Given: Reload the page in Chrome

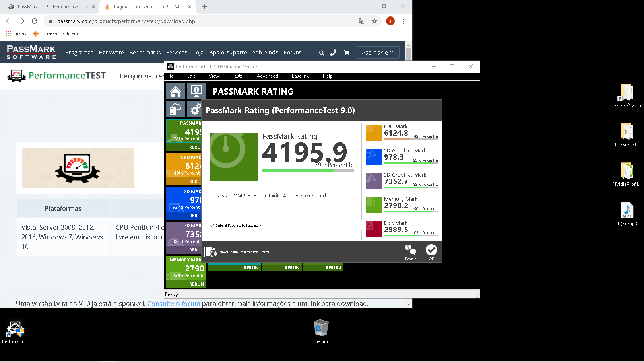Looking at the screenshot, I should pyautogui.click(x=35, y=21).
